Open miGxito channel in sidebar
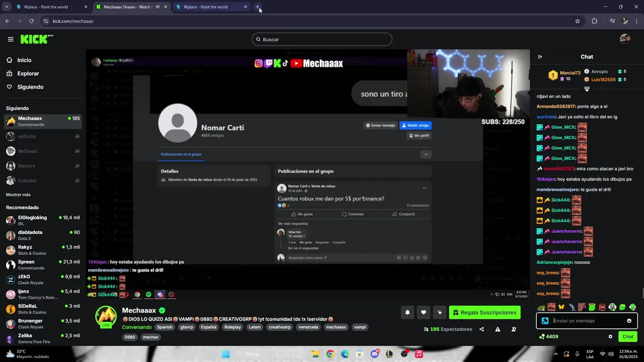Screen dimensions: 644x362 point(43,136)
